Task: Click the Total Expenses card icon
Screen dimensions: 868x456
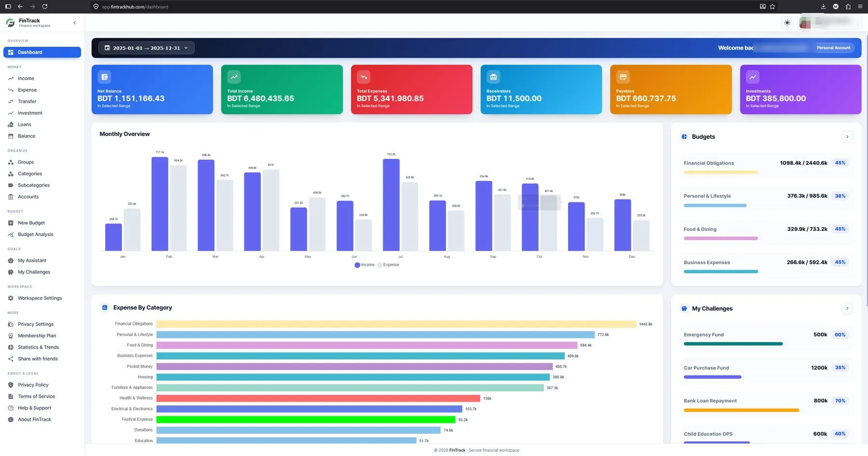Action: [x=364, y=77]
